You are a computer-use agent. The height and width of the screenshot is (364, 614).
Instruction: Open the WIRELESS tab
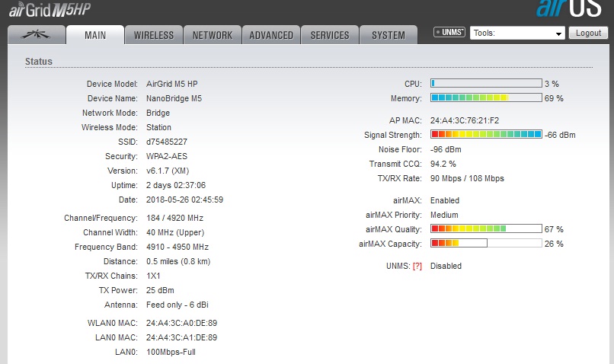tap(154, 35)
